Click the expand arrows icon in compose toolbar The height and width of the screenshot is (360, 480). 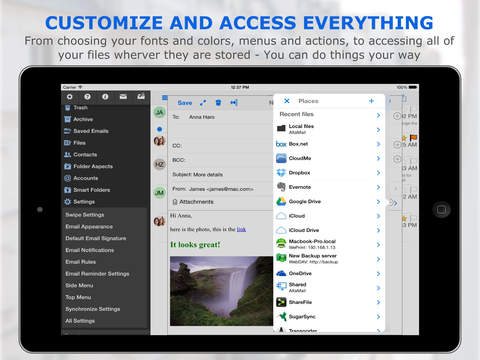203,103
